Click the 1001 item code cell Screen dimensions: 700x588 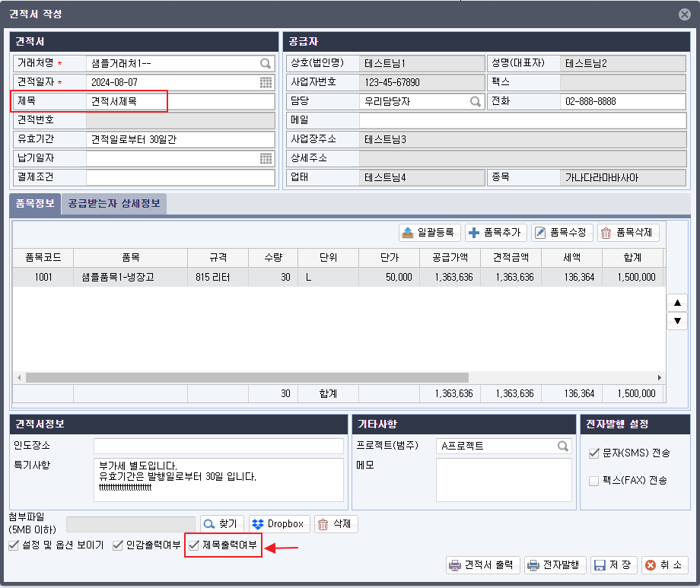pyautogui.click(x=43, y=277)
